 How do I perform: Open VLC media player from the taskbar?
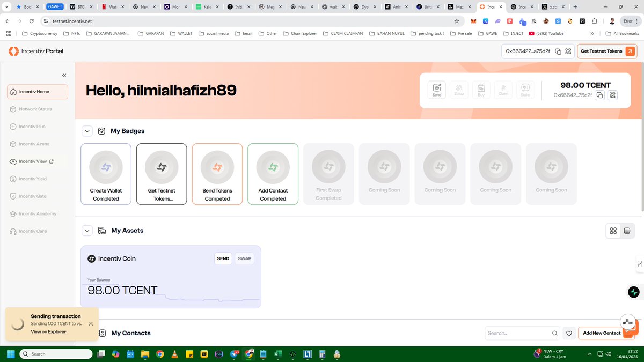pos(174,354)
